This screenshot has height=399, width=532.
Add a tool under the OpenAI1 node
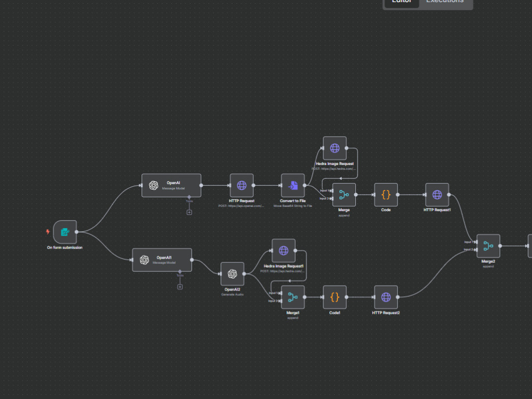[180, 287]
